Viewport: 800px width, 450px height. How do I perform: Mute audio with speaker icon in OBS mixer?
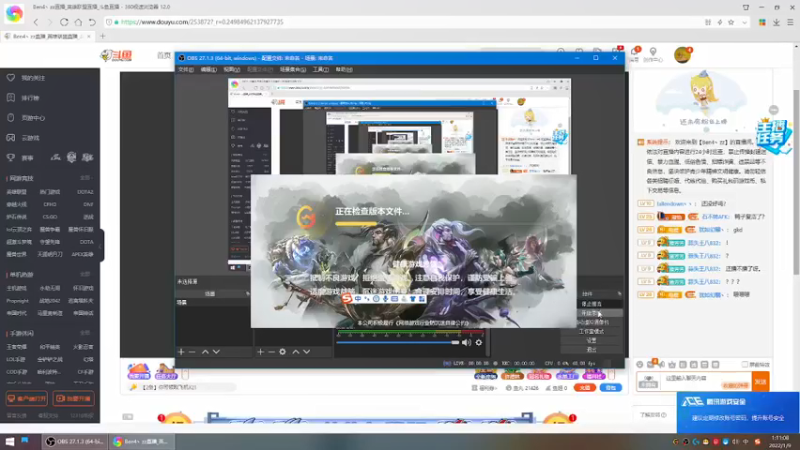[466, 343]
